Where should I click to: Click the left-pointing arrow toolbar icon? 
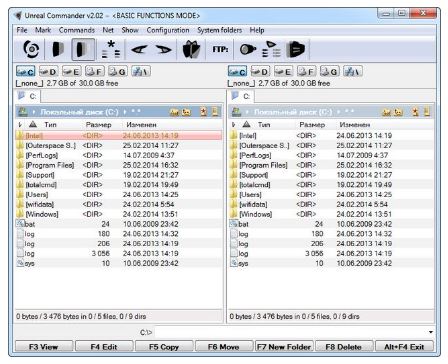click(x=139, y=50)
